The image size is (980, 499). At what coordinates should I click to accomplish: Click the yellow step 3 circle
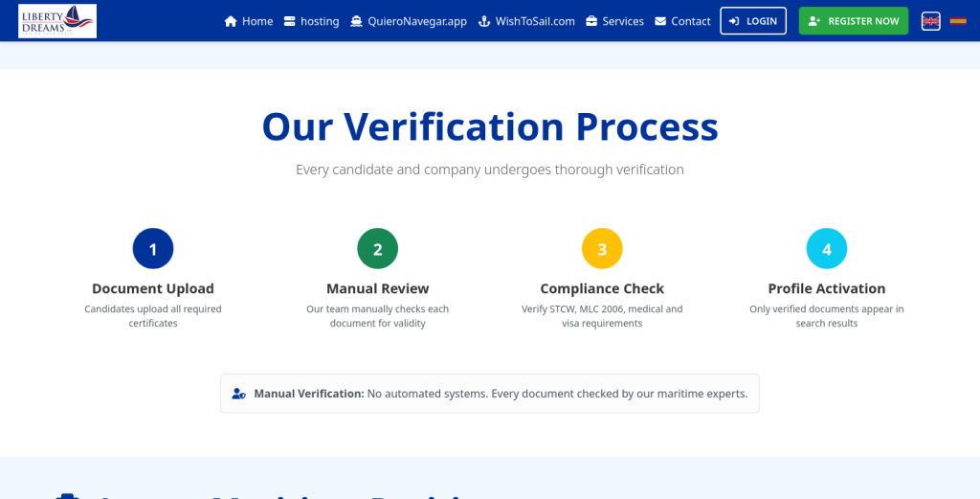click(x=602, y=249)
